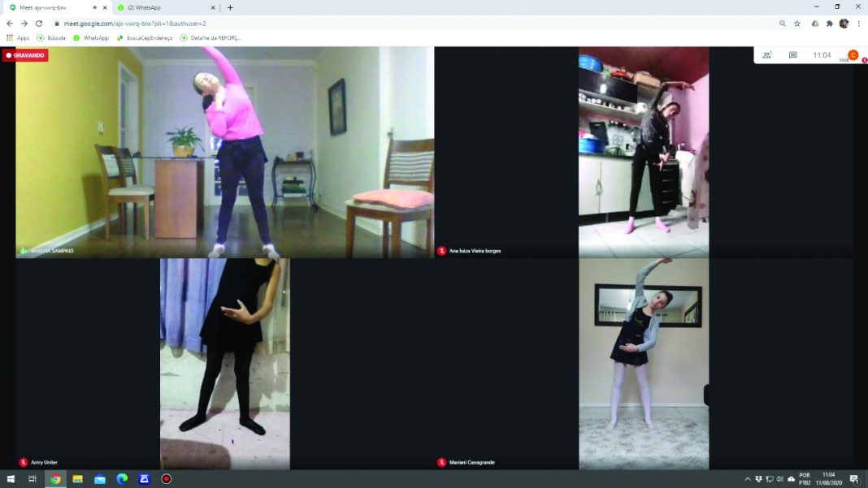The height and width of the screenshot is (488, 868).
Task: Click the zoom magnifier in address bar
Action: point(783,24)
